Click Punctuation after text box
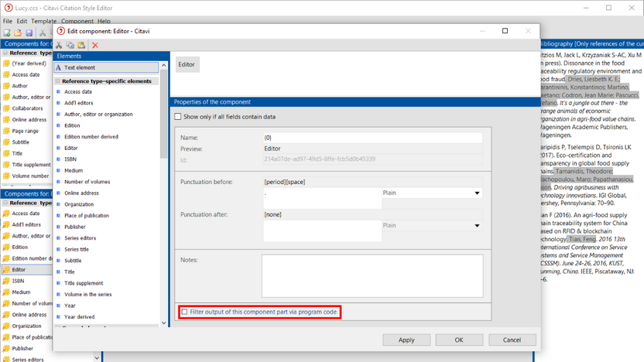Image resolution: width=644 pixels, height=362 pixels. pyautogui.click(x=323, y=231)
